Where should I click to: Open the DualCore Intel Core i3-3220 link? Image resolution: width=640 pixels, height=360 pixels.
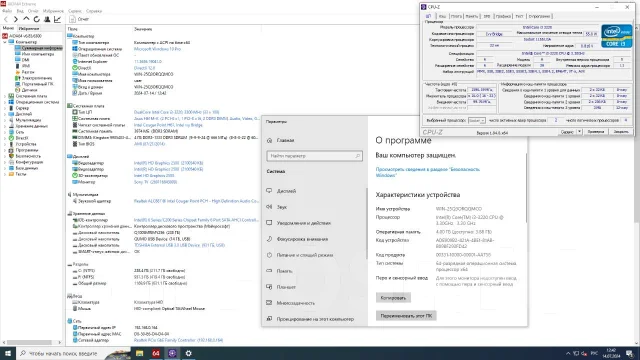click(x=176, y=112)
